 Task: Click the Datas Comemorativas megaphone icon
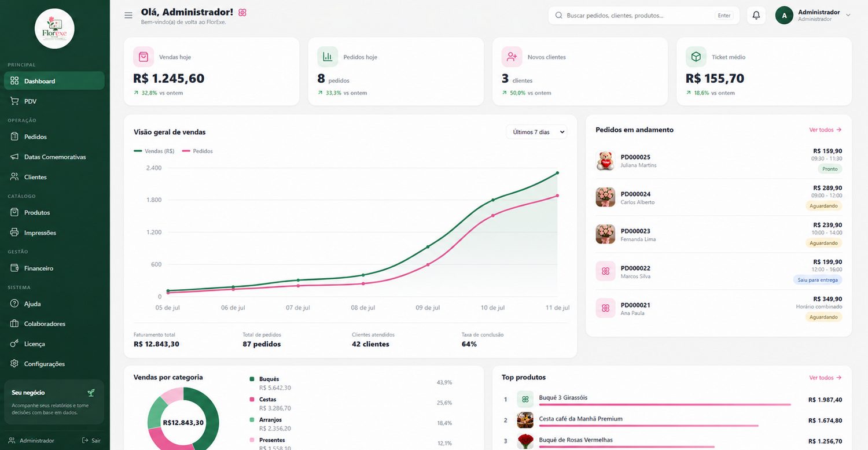pyautogui.click(x=14, y=157)
